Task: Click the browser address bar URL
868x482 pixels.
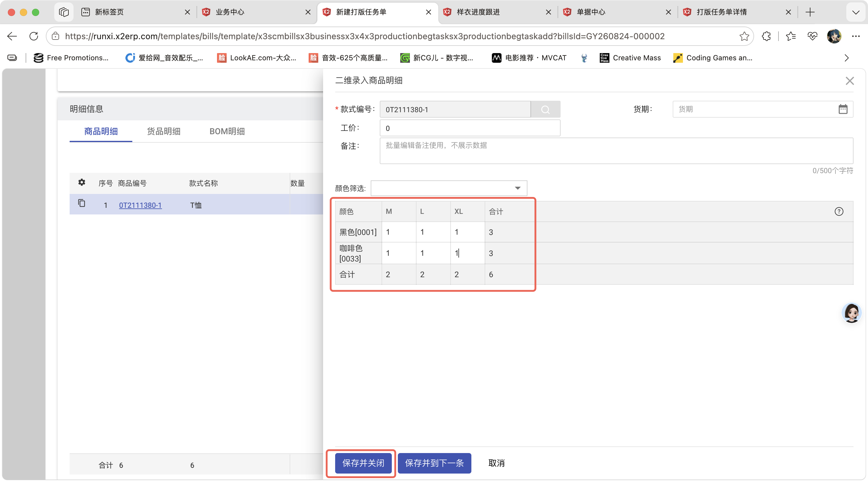Action: (365, 36)
